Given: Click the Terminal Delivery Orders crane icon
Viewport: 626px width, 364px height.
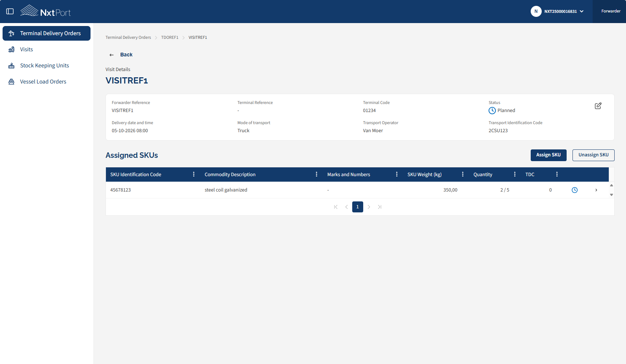Looking at the screenshot, I should 11,33.
